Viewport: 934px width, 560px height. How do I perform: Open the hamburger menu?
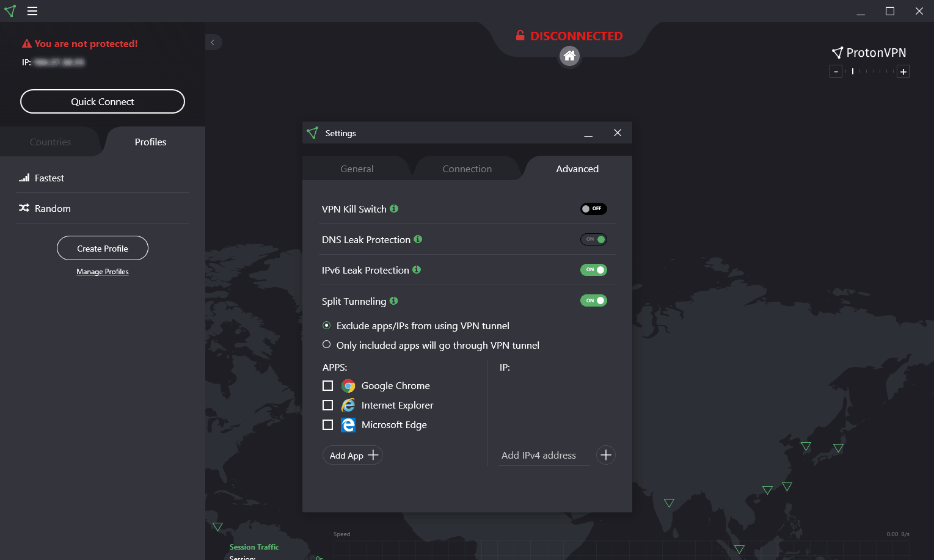click(x=32, y=11)
